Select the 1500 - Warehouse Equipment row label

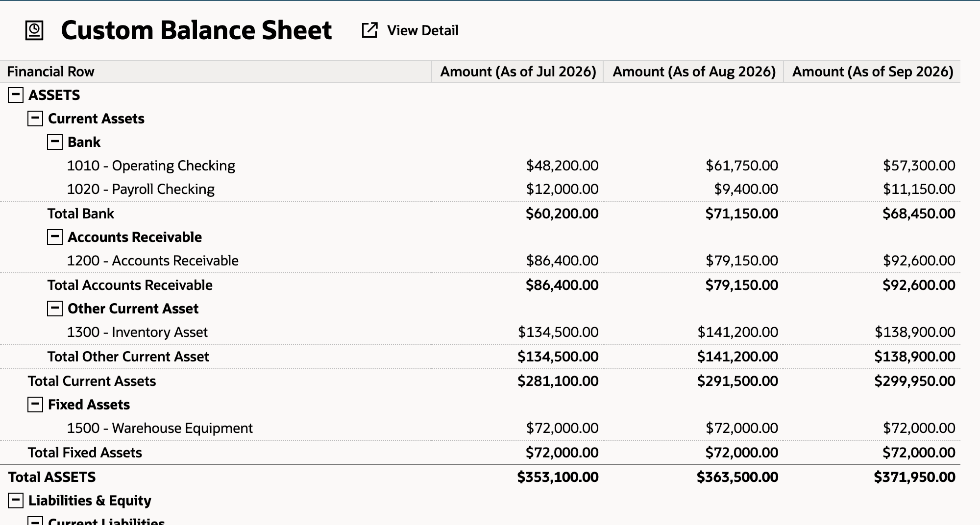tap(160, 428)
